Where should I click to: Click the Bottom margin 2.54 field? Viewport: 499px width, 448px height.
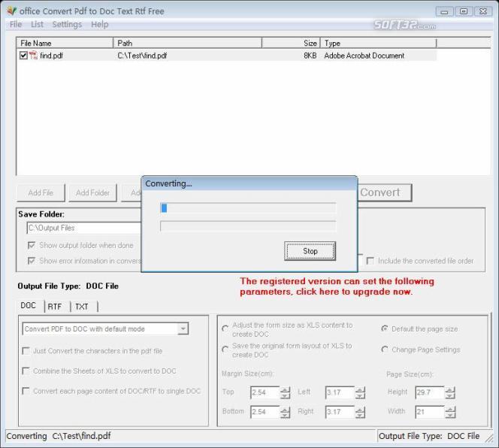click(265, 412)
